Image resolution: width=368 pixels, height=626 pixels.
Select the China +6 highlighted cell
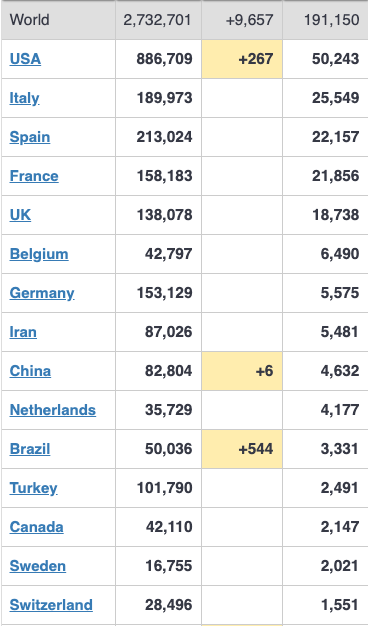242,371
